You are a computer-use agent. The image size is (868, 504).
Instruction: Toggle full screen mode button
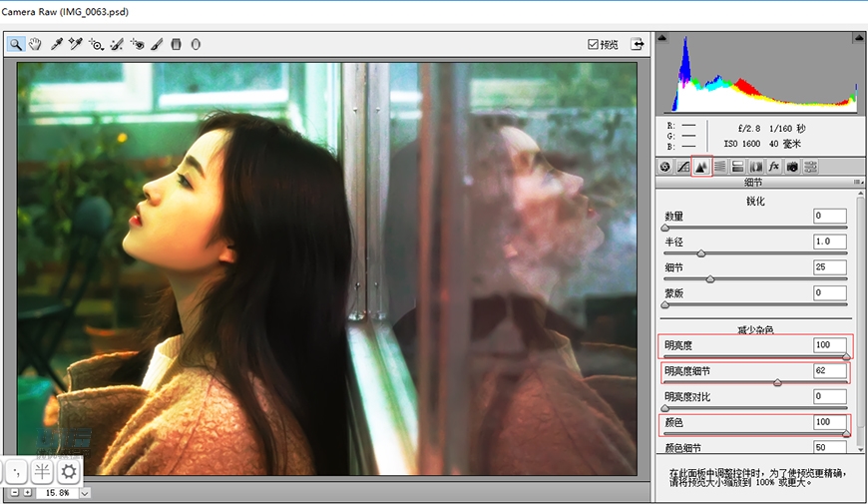click(x=638, y=45)
